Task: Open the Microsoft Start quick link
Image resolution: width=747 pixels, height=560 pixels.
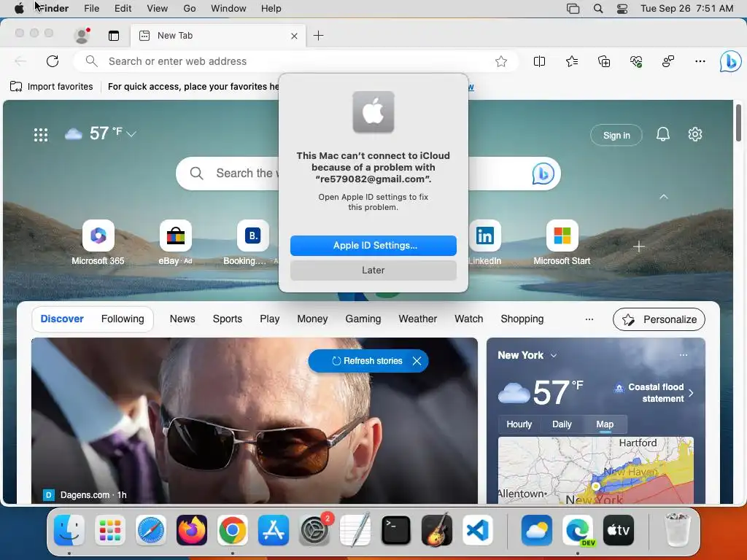Action: (562, 236)
